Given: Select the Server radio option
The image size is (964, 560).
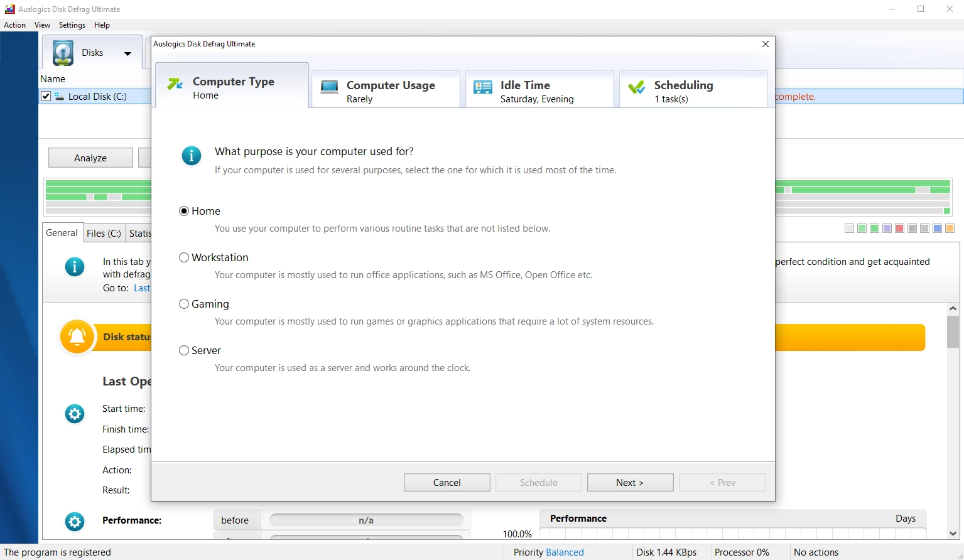Looking at the screenshot, I should 184,350.
